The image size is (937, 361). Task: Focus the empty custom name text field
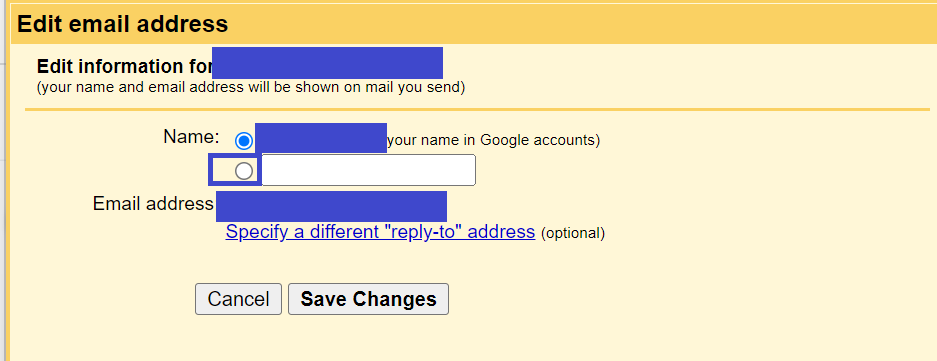coord(369,170)
